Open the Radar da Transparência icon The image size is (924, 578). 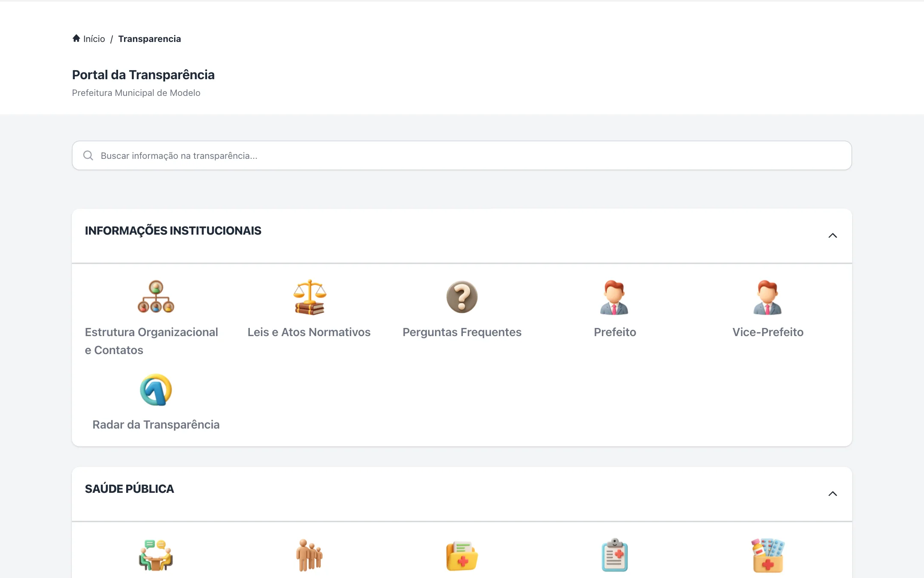(x=156, y=390)
